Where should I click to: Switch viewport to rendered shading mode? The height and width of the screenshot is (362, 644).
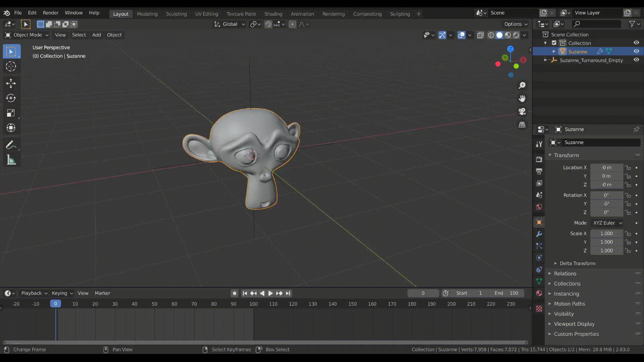click(516, 35)
